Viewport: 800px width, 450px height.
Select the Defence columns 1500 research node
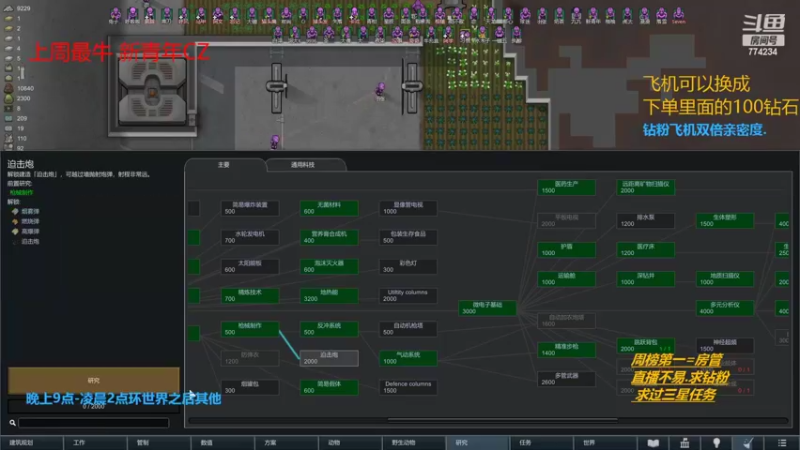click(408, 387)
